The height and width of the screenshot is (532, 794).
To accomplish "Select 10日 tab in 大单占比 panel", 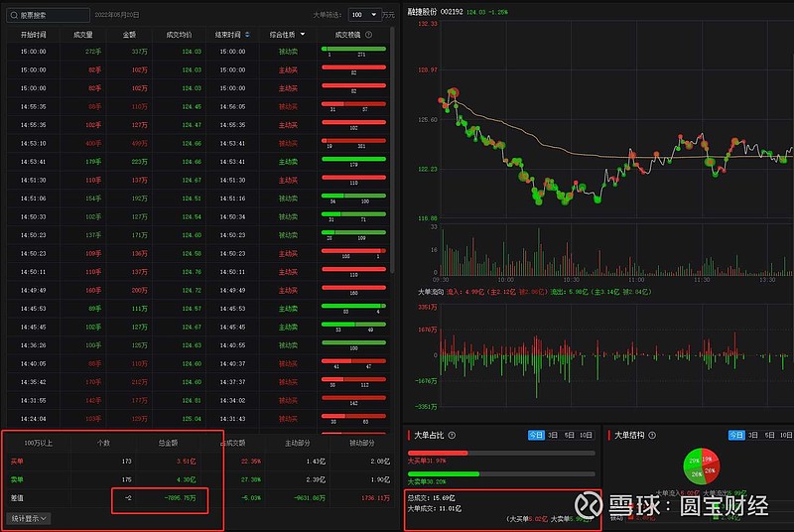I will tap(586, 436).
